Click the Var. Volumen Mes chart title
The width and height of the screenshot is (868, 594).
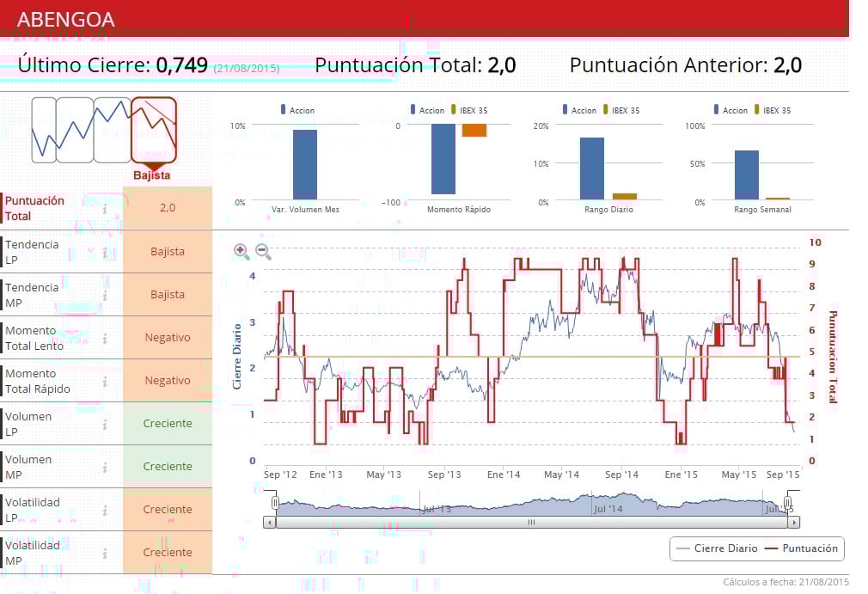coord(305,209)
